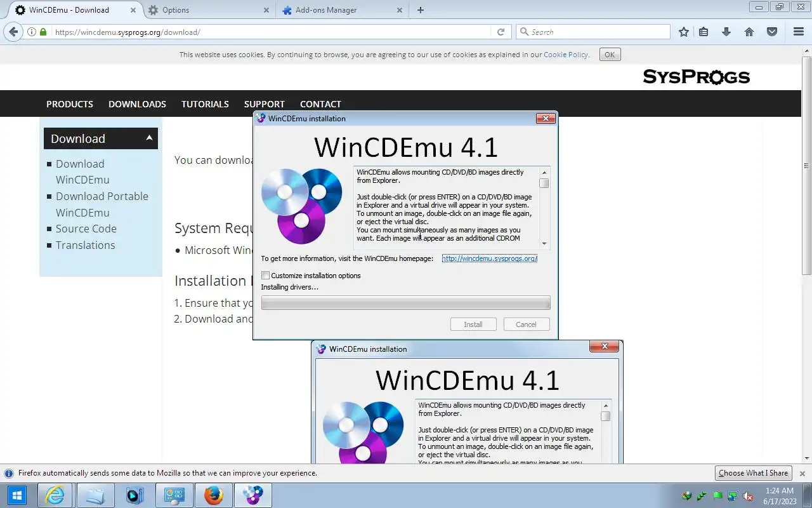Reload the current page
Screen dimensions: 812x508
(501, 32)
